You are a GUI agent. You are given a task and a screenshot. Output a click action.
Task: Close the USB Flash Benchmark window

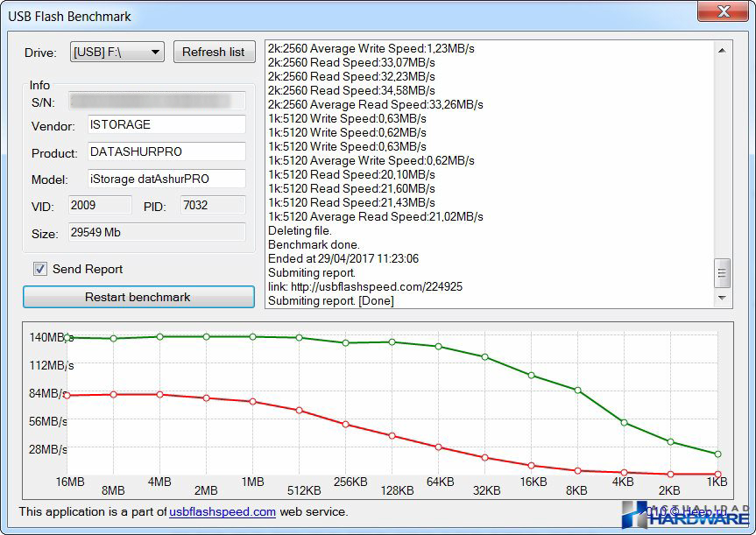coord(724,11)
